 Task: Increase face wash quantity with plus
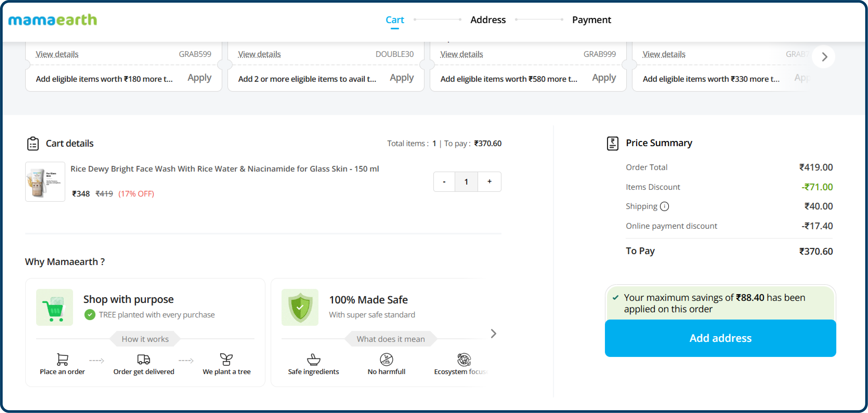489,181
